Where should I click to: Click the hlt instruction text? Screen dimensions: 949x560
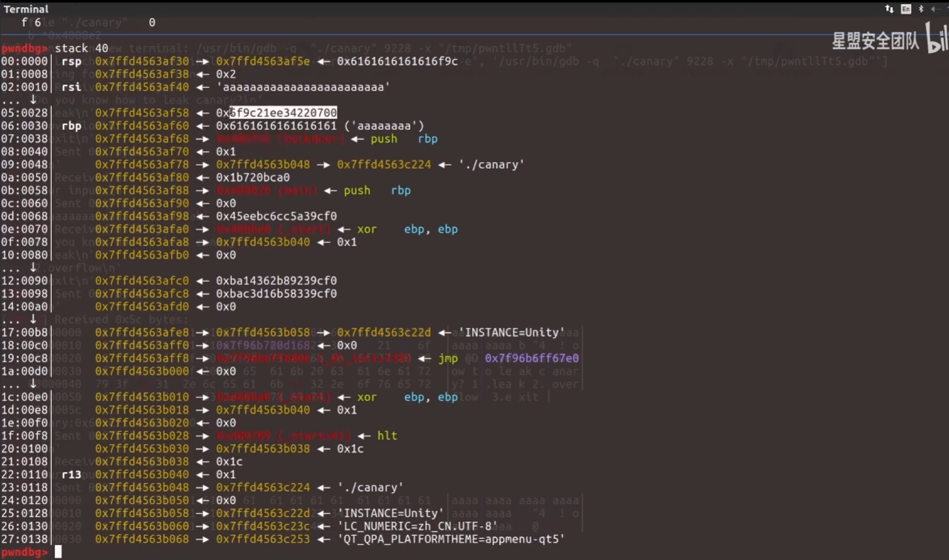387,436
